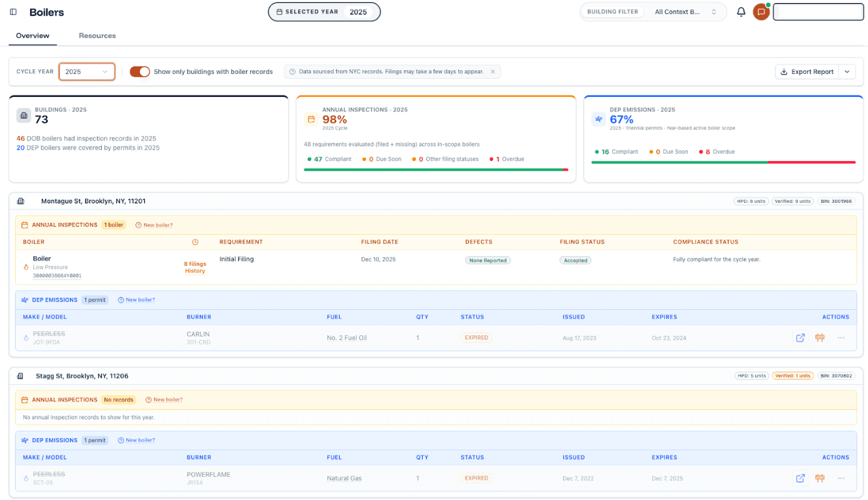Switch to the Overview tab
The height and width of the screenshot is (500, 868).
tap(33, 36)
